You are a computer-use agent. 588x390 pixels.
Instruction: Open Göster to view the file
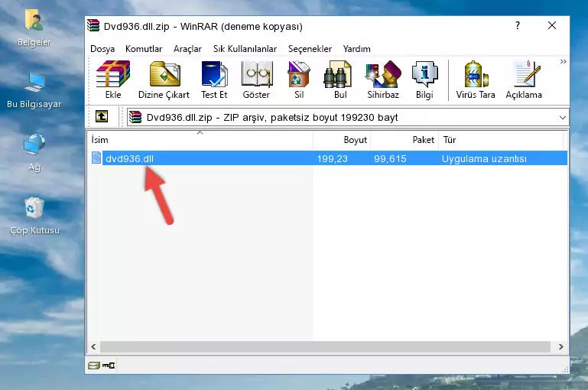(256, 80)
